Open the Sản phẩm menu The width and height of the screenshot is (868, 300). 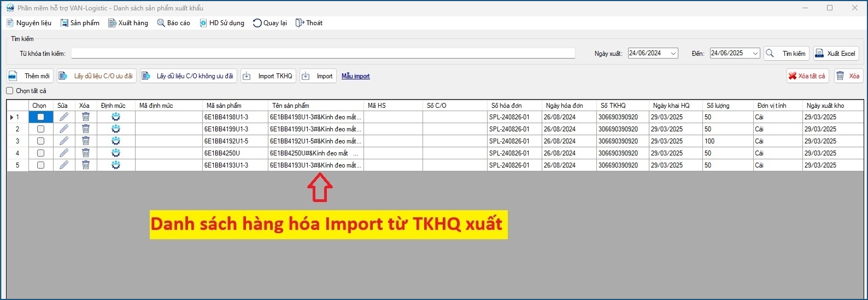[80, 23]
